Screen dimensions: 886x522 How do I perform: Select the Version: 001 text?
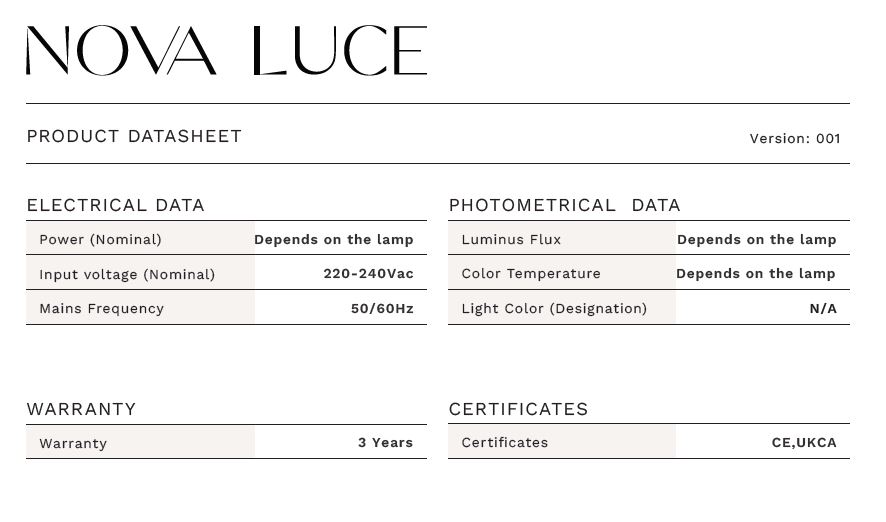point(794,139)
